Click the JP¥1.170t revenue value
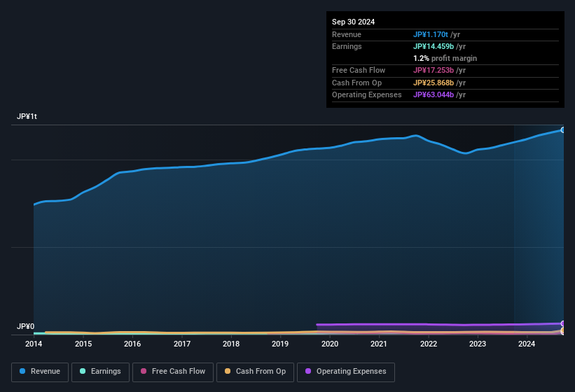 [x=431, y=34]
